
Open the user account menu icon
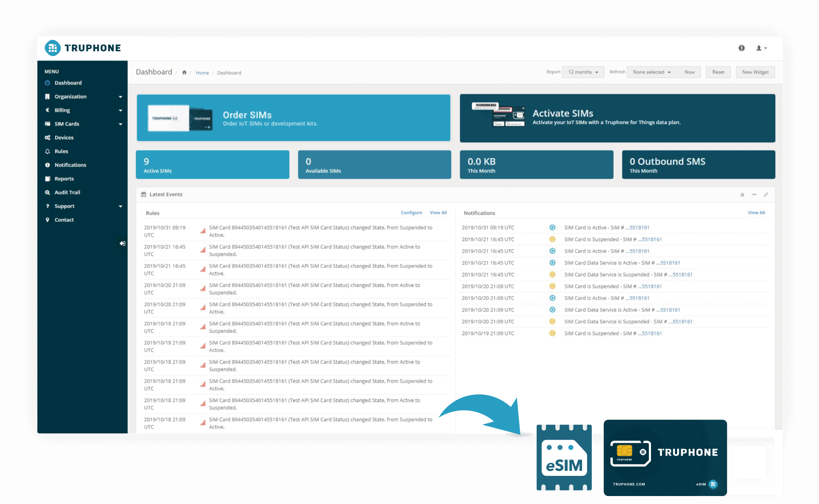coord(761,48)
